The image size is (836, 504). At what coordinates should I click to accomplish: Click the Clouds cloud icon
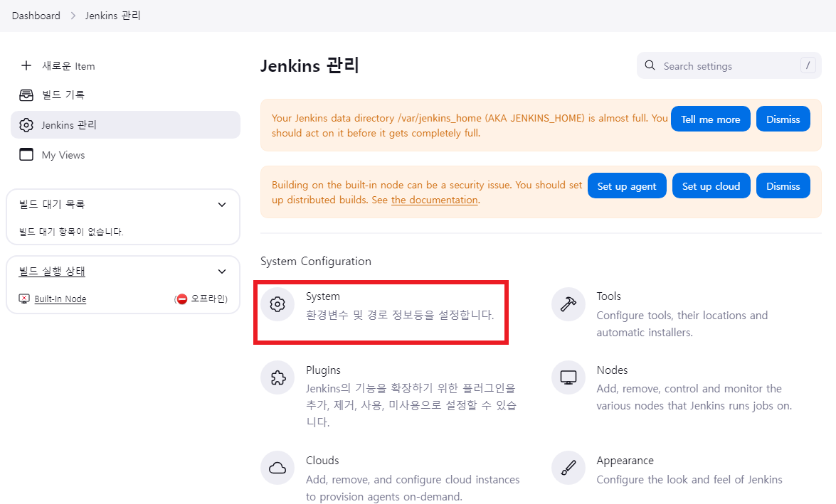pyautogui.click(x=277, y=468)
